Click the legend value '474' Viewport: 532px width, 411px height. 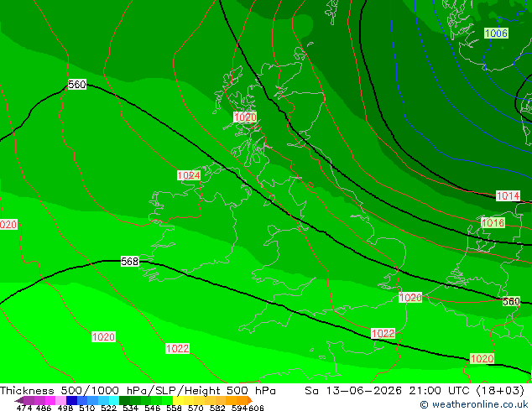pyautogui.click(x=24, y=408)
